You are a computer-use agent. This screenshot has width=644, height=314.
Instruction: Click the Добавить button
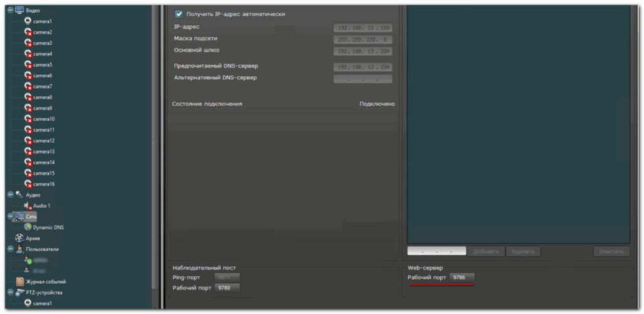[x=486, y=252]
